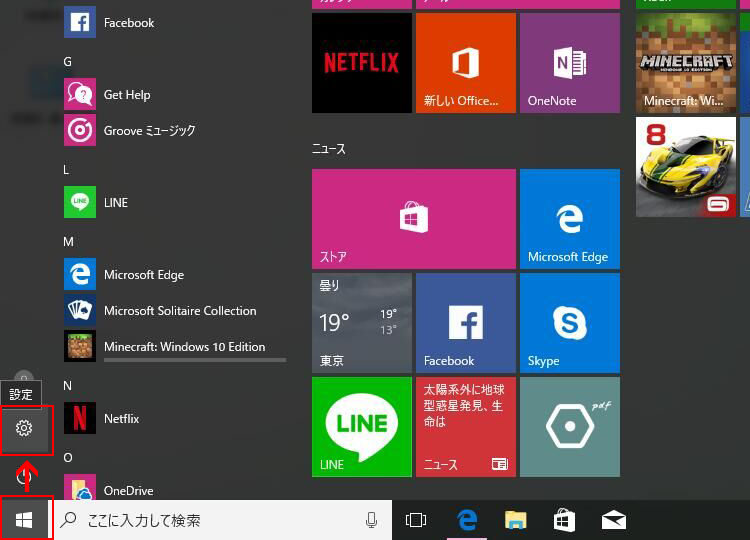Open Store from the taskbar

coord(564,520)
